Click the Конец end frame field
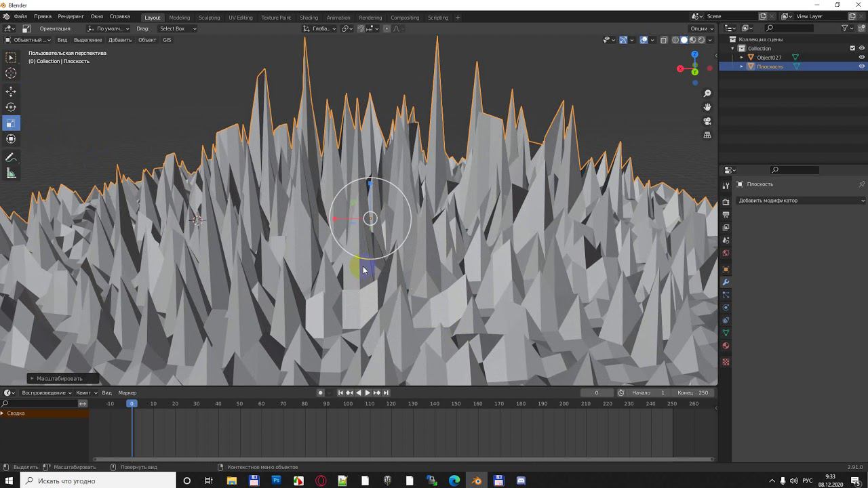This screenshot has height=488, width=868. [694, 392]
